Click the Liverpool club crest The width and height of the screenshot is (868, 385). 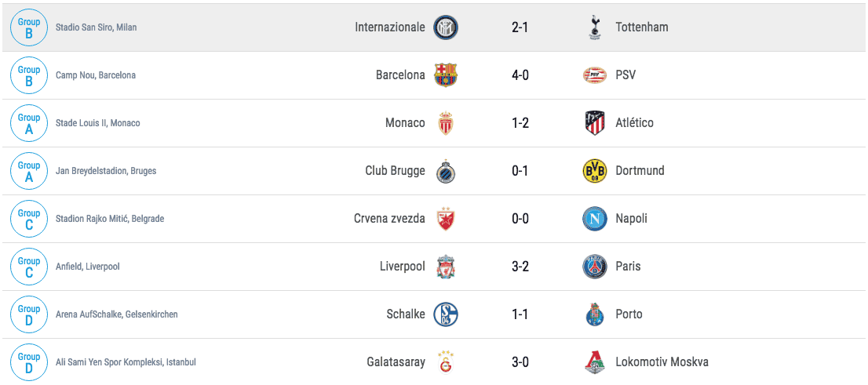(x=446, y=267)
